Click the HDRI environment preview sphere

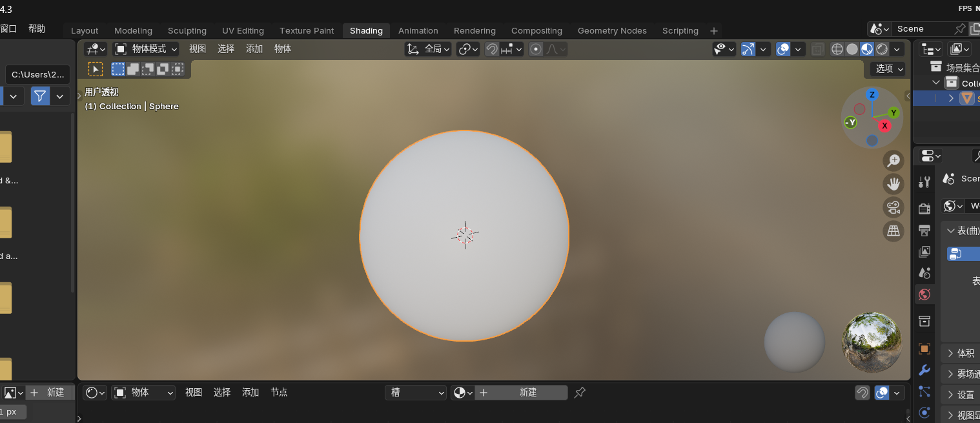point(872,342)
